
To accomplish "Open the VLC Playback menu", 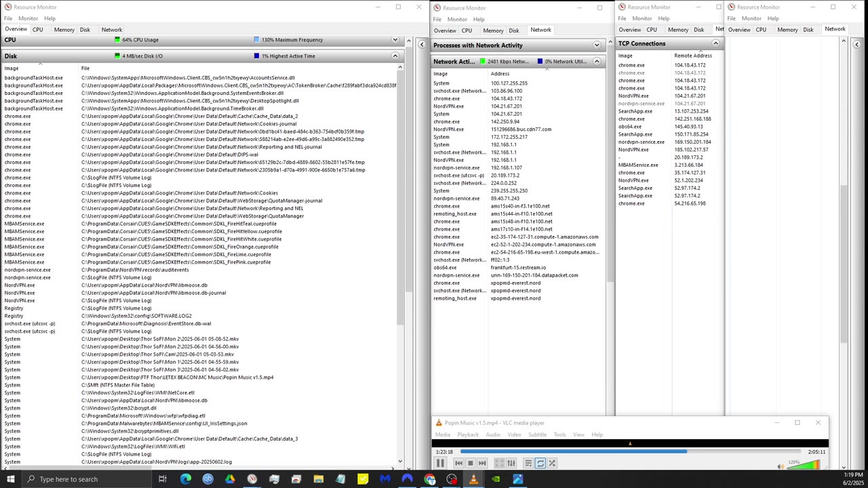I will (x=468, y=434).
